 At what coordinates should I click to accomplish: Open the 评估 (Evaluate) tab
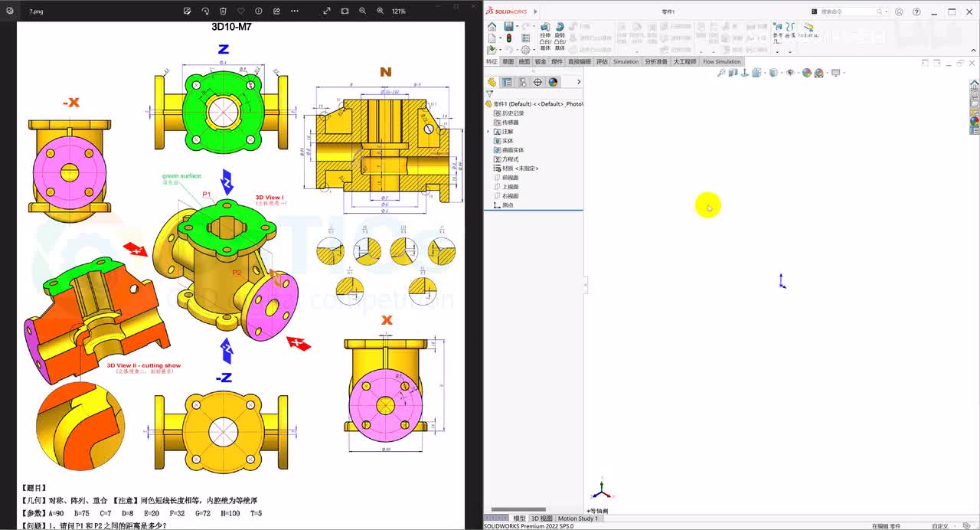click(602, 61)
